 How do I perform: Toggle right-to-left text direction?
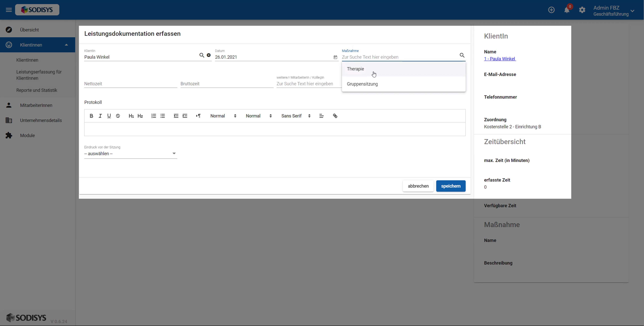[x=198, y=116]
